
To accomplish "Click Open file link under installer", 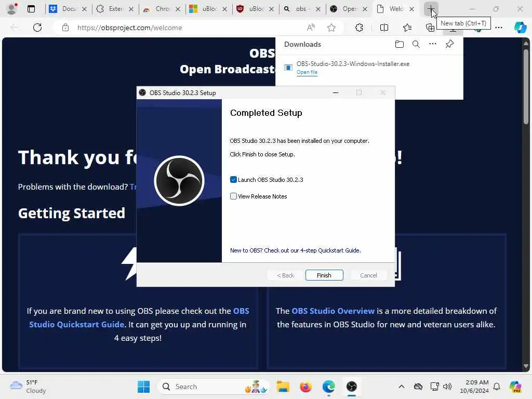I will pos(307,72).
